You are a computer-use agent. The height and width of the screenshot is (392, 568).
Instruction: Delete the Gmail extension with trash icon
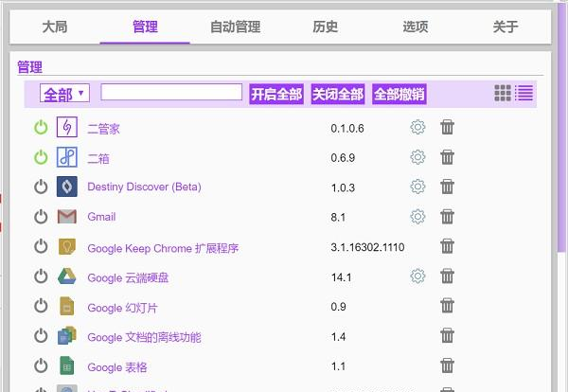click(447, 217)
